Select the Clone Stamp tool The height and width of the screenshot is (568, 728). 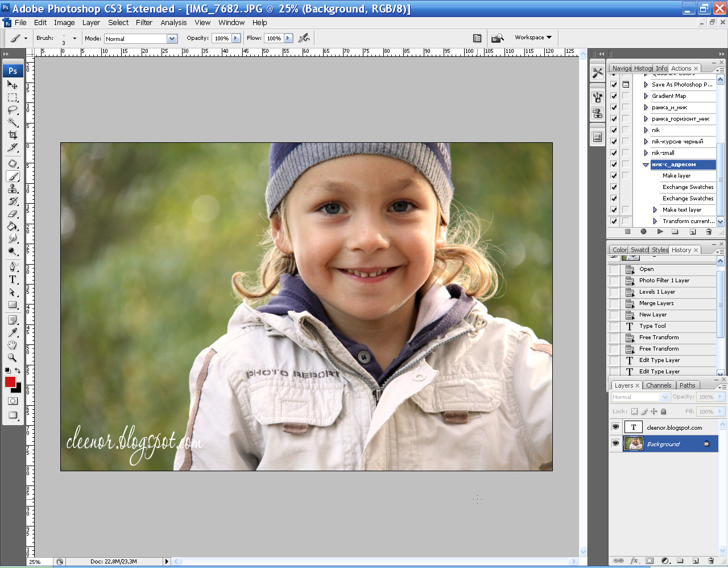click(x=13, y=189)
